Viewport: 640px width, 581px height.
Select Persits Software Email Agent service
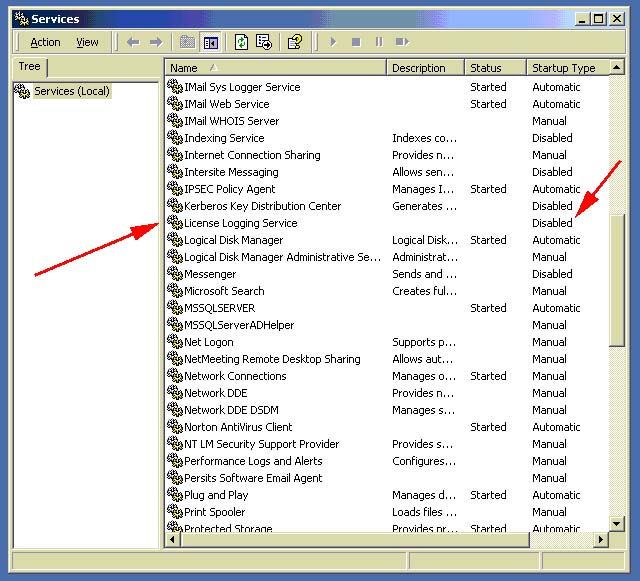coord(253,478)
